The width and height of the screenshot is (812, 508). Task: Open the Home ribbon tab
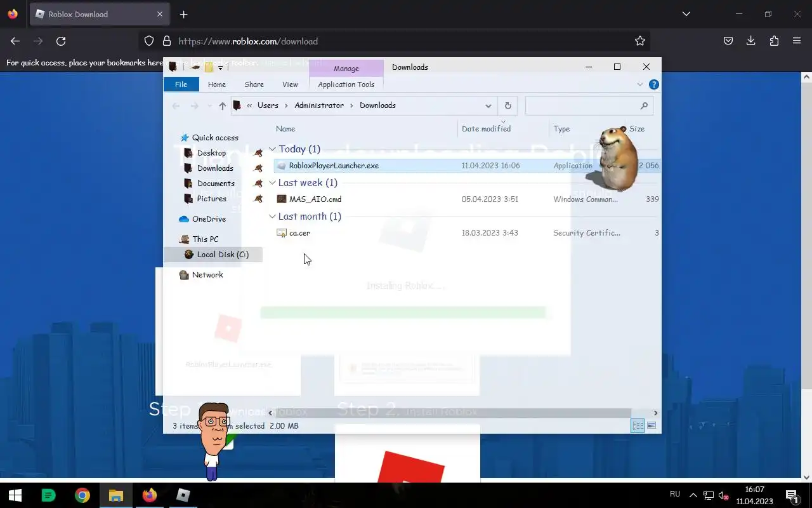pos(217,84)
